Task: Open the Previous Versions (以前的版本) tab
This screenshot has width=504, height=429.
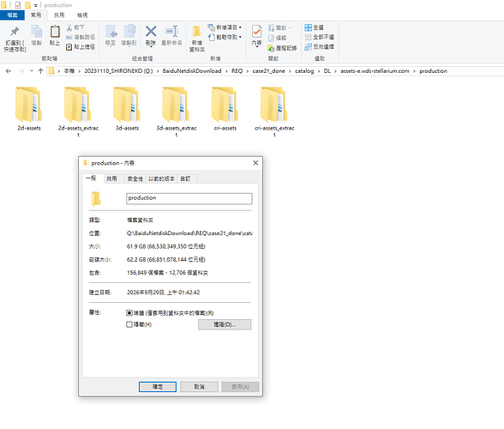Action: click(161, 178)
